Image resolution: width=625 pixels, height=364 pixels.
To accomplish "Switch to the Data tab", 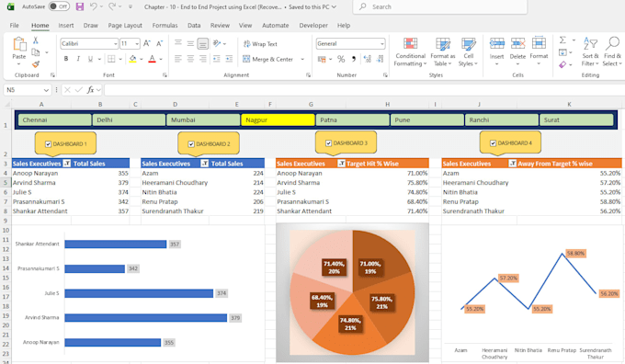I will click(x=194, y=25).
